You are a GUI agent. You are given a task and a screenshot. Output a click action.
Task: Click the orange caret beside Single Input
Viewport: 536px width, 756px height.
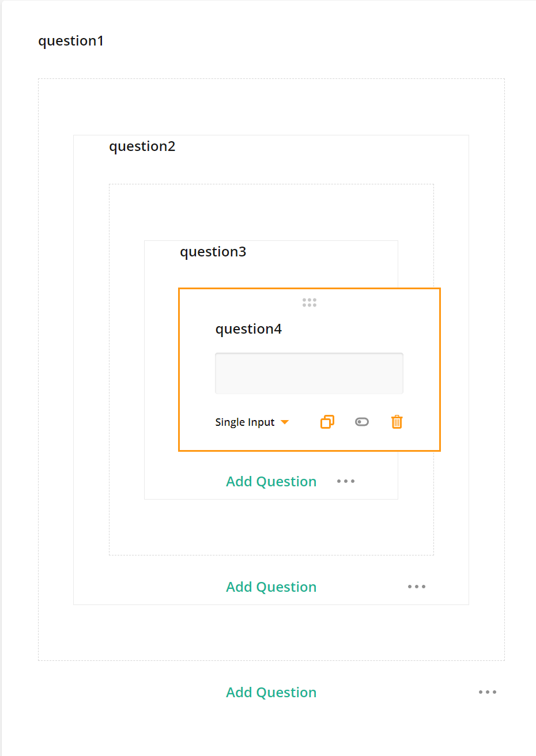[x=285, y=422]
